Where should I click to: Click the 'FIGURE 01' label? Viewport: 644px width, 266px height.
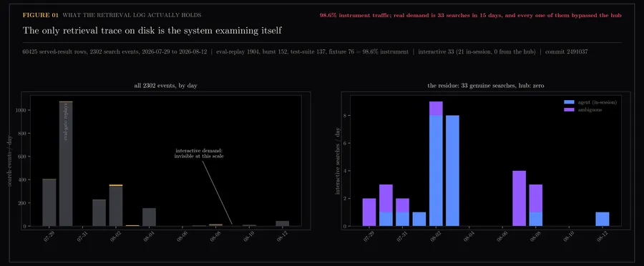[40, 15]
